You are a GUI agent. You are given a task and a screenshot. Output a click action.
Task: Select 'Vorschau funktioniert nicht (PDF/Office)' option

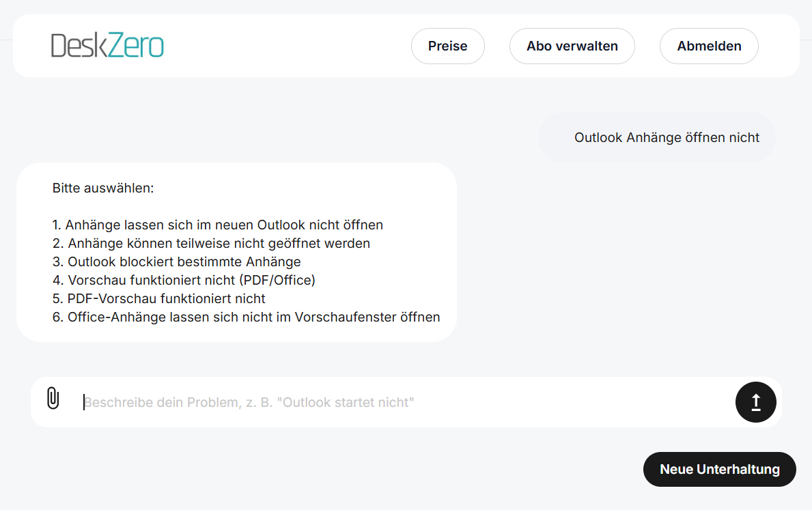(x=191, y=280)
